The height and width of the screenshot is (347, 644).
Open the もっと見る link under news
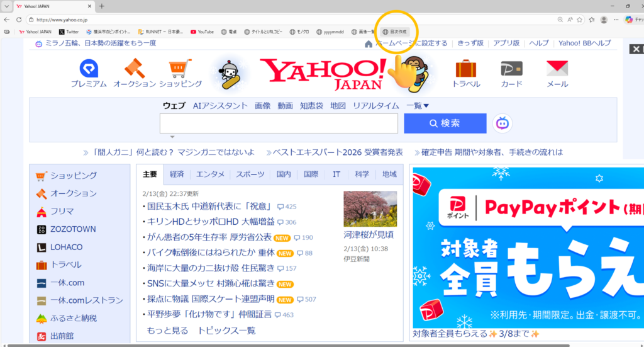(167, 331)
